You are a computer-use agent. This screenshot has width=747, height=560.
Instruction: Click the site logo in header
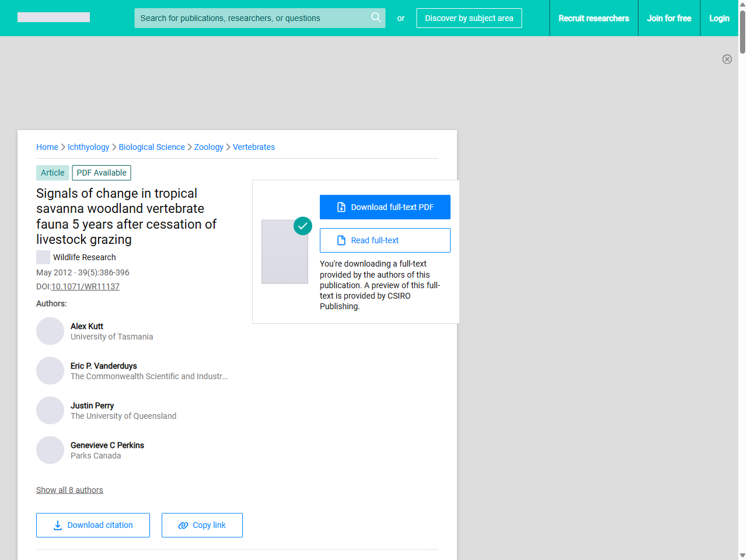tap(54, 17)
